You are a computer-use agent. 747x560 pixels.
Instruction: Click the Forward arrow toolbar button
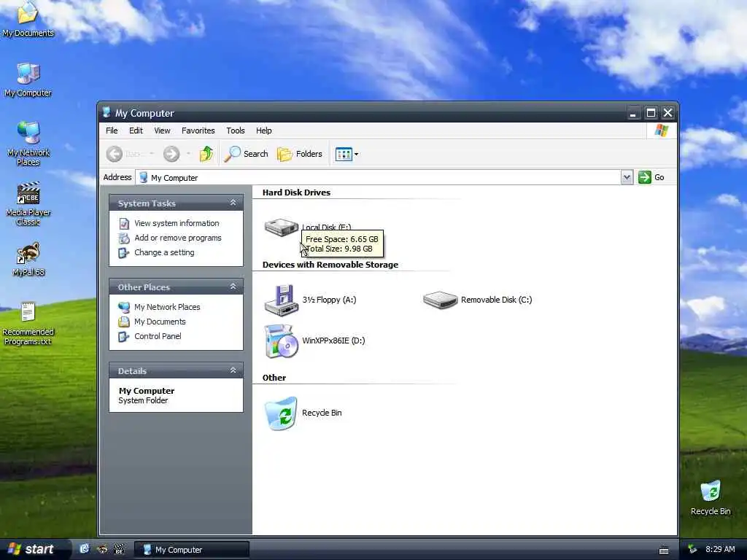(171, 154)
